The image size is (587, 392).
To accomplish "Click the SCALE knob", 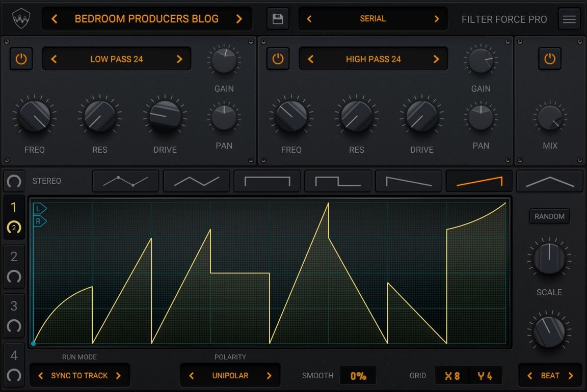I will [x=549, y=259].
